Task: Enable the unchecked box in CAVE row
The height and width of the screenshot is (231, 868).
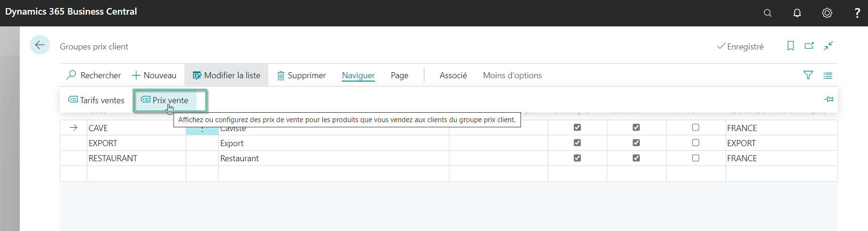Action: [x=695, y=127]
